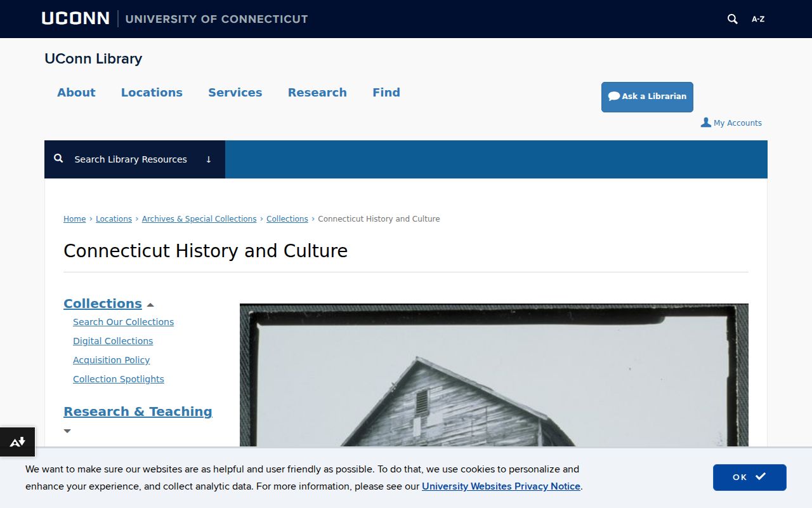Open the Locations menu
The height and width of the screenshot is (508, 812).
pyautogui.click(x=152, y=92)
